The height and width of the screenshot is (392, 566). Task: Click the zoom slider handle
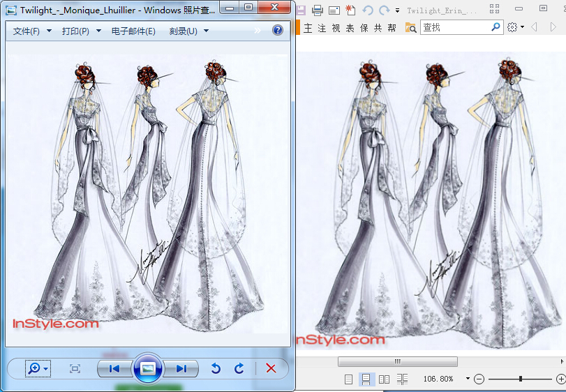click(x=520, y=379)
